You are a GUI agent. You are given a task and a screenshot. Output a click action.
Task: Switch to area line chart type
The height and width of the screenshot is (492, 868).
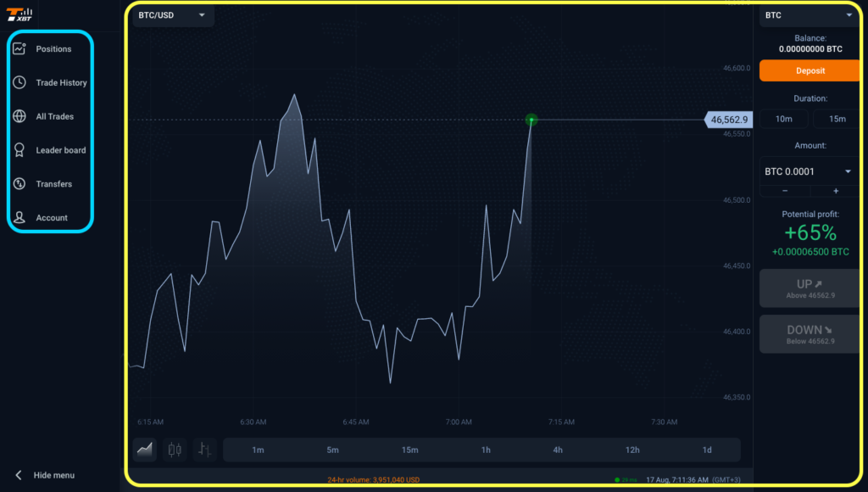(145, 450)
